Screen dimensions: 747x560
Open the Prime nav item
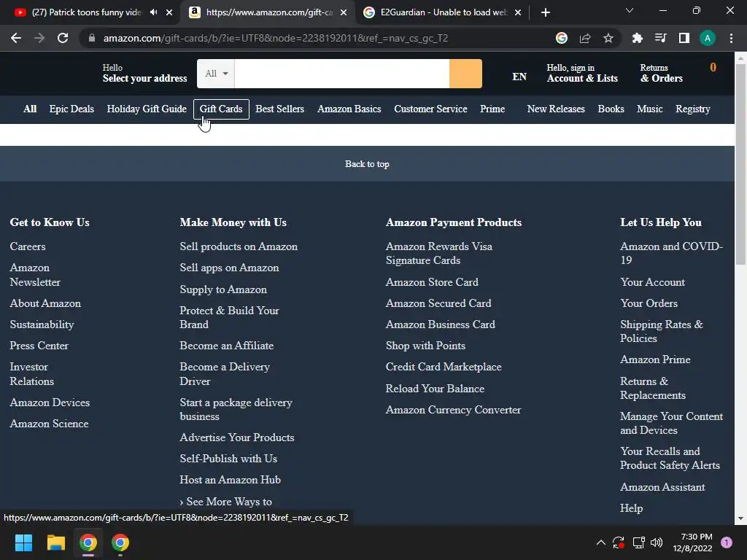(x=492, y=109)
